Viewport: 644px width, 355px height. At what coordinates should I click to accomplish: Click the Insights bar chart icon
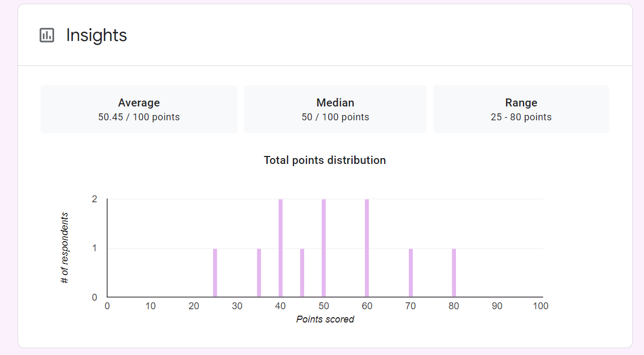pyautogui.click(x=47, y=35)
